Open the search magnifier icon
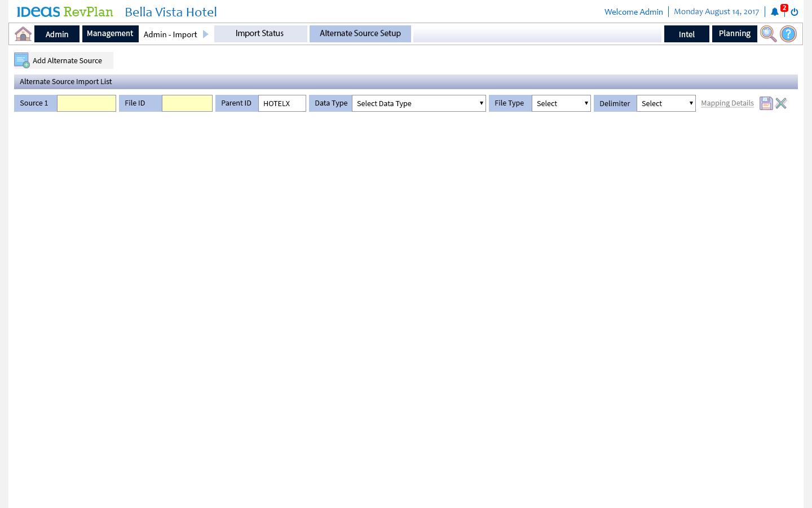Image resolution: width=812 pixels, height=508 pixels. point(768,34)
